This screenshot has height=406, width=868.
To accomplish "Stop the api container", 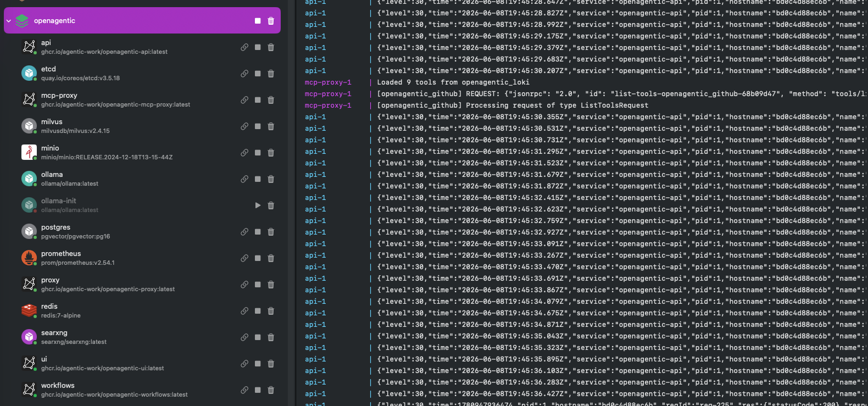I will point(258,47).
